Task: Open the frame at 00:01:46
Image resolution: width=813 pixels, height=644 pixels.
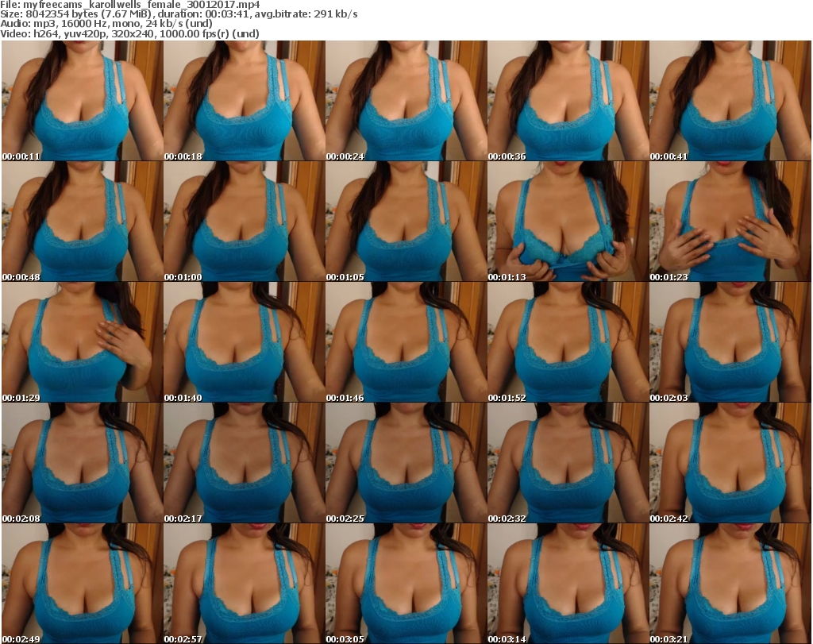Action: 406,342
